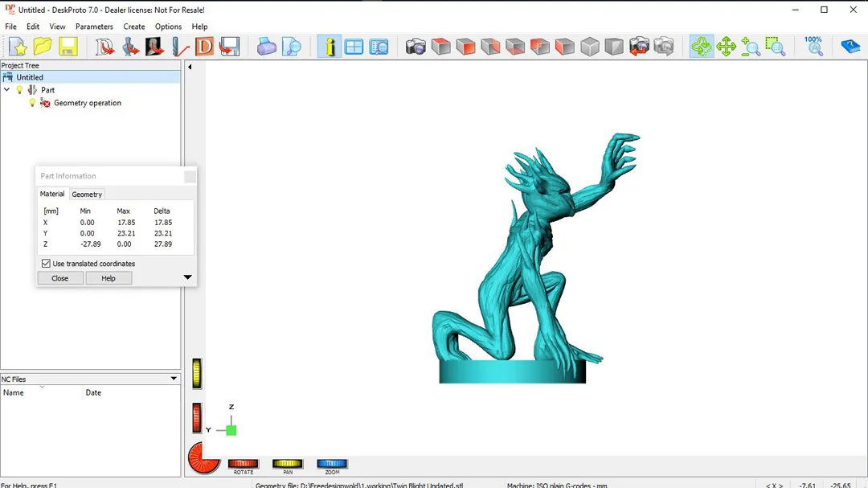Uncheck Use translated coordinates checkbox
The image size is (868, 488).
coord(46,264)
